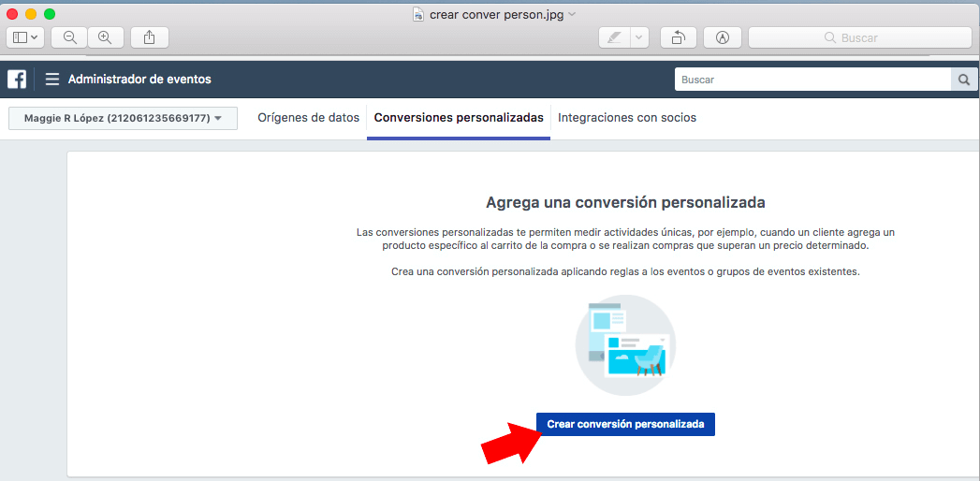Screen dimensions: 980x481
Task: Click the zoom in magnifier icon
Action: 105,37
